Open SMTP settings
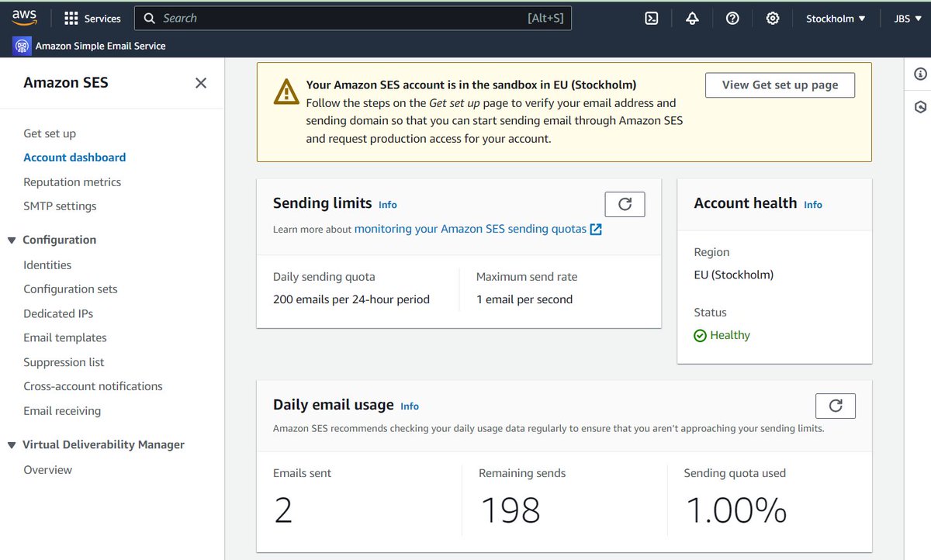Viewport: 931px width, 560px height. pos(60,206)
